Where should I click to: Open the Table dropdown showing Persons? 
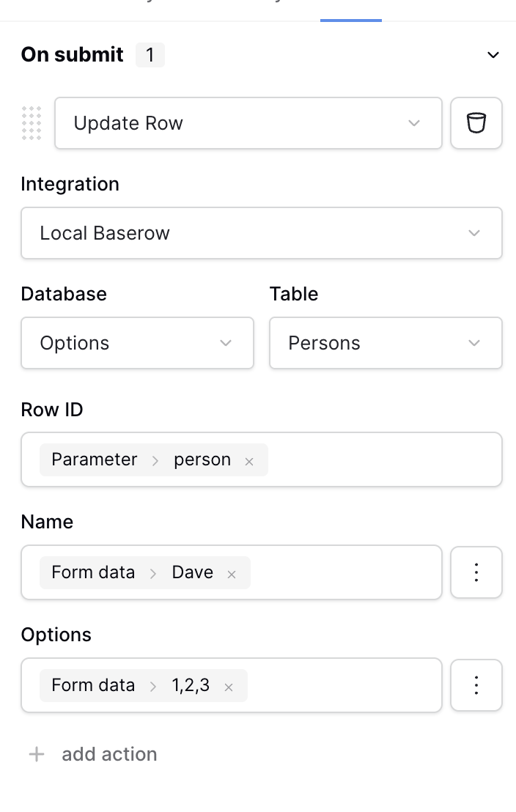(386, 343)
